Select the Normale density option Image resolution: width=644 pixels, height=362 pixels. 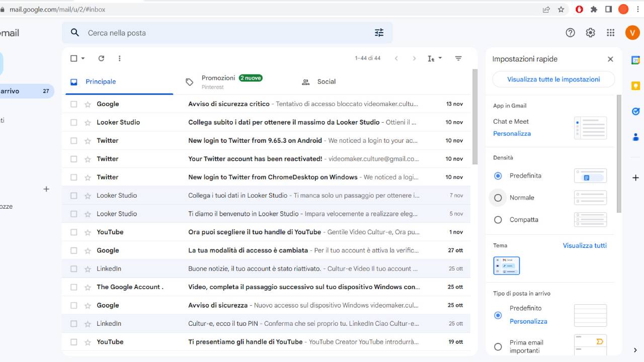498,198
